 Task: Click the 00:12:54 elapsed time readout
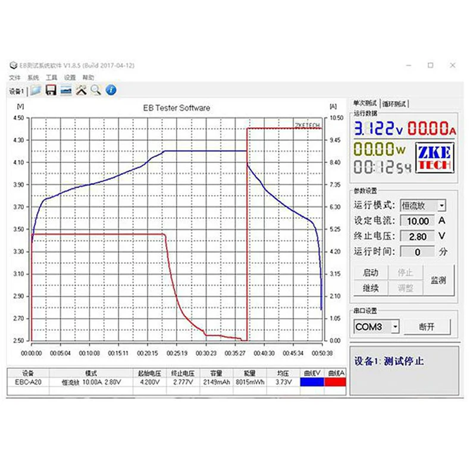tap(383, 167)
